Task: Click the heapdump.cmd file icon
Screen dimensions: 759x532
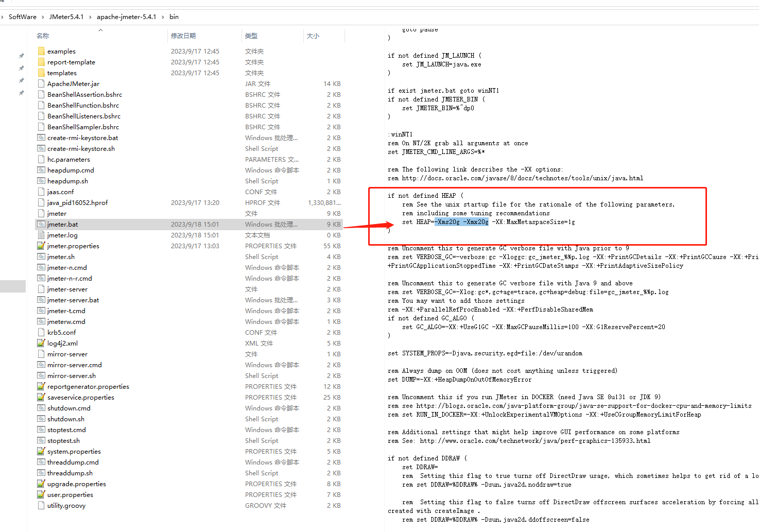Action: pyautogui.click(x=41, y=170)
